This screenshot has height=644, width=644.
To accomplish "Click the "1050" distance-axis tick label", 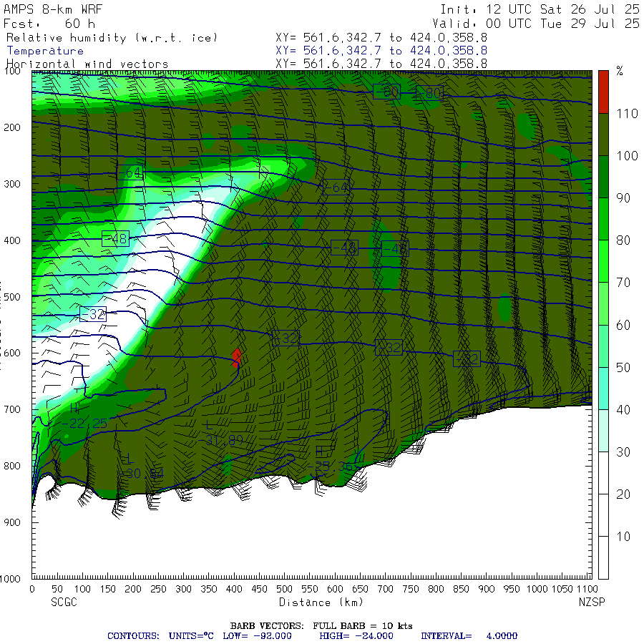I will 562,590.
